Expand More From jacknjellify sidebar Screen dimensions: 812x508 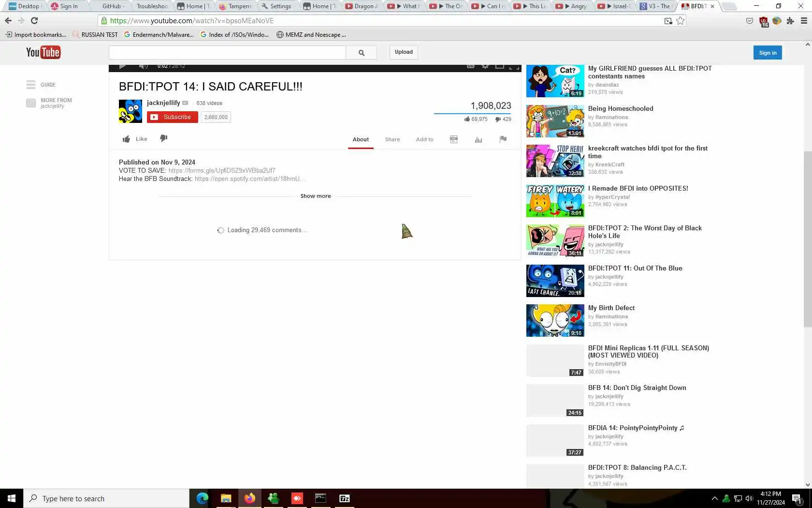pos(49,103)
